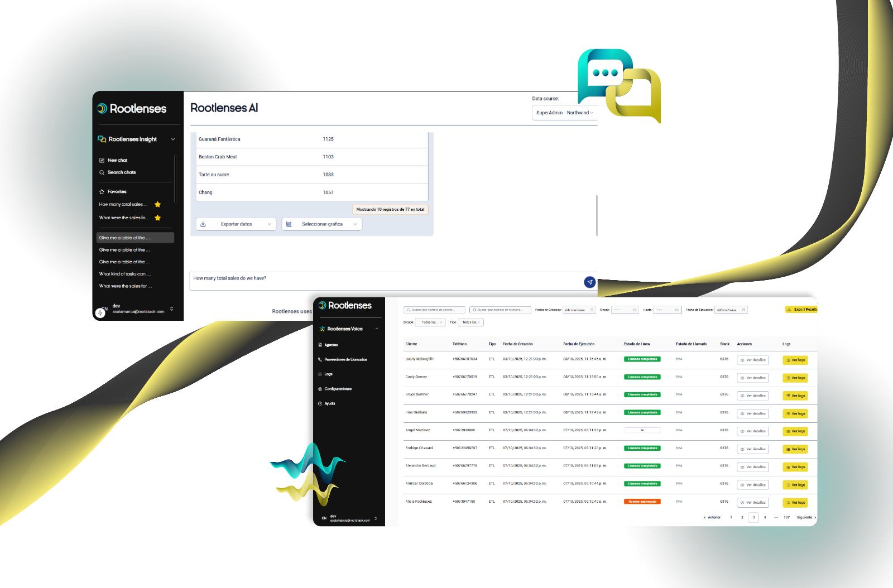
Task: Unfavorite the 'How many total sales' chat star
Action: (x=157, y=205)
